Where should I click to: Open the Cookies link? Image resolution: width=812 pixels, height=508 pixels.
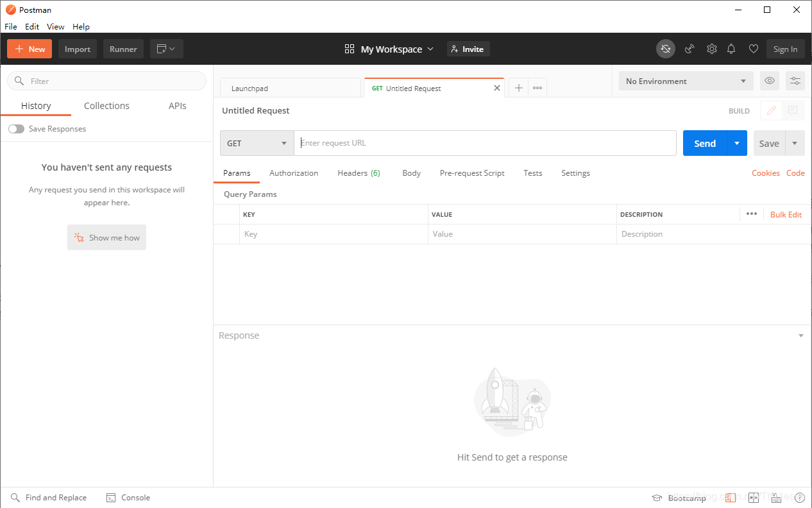[x=766, y=173]
